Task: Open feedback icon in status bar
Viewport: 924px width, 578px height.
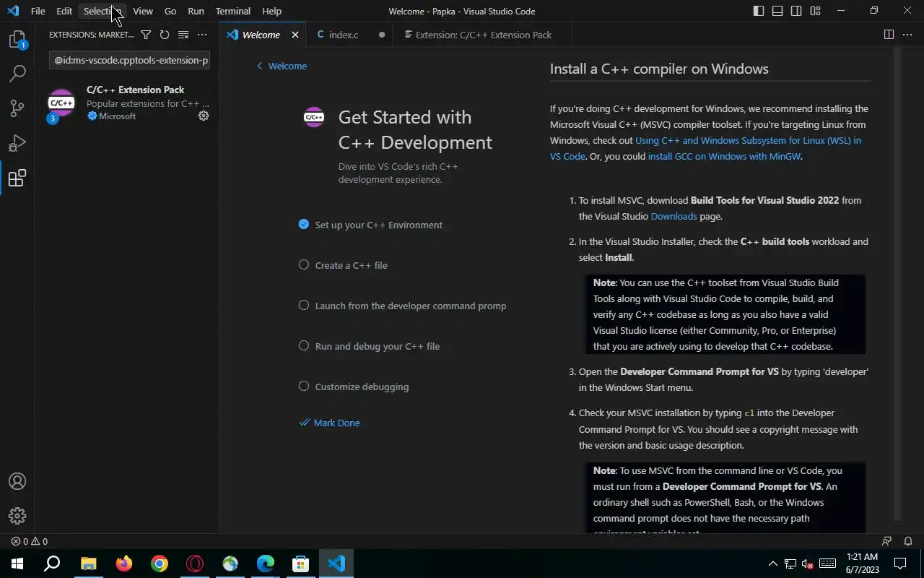Action: (887, 541)
